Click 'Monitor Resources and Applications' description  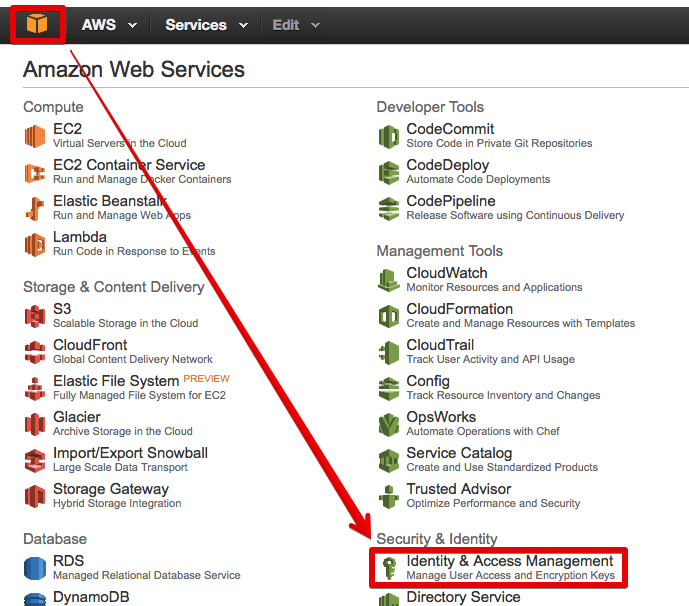(494, 287)
